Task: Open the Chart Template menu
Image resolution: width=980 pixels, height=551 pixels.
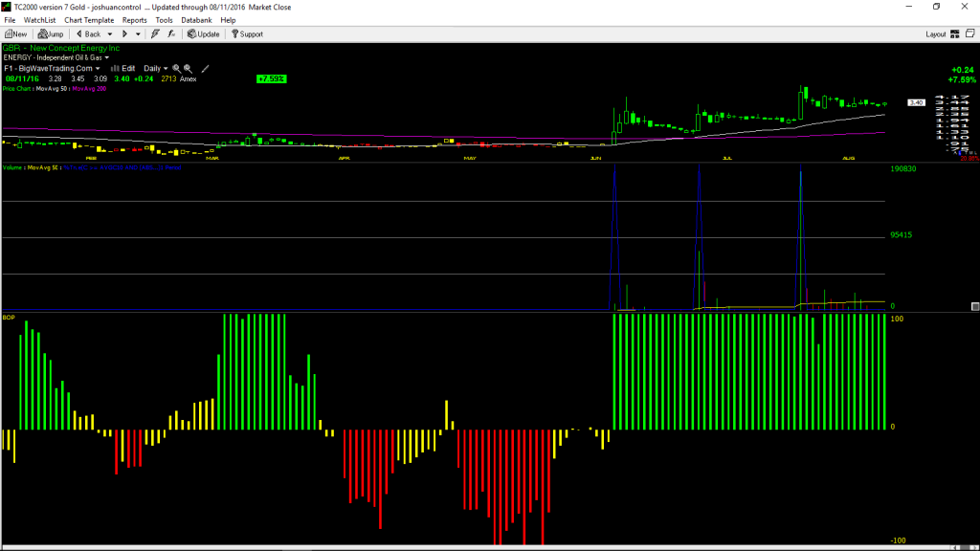Action: 89,20
